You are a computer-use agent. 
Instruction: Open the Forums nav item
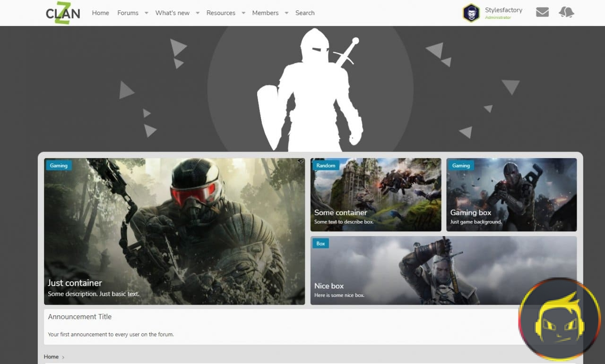[x=128, y=13]
